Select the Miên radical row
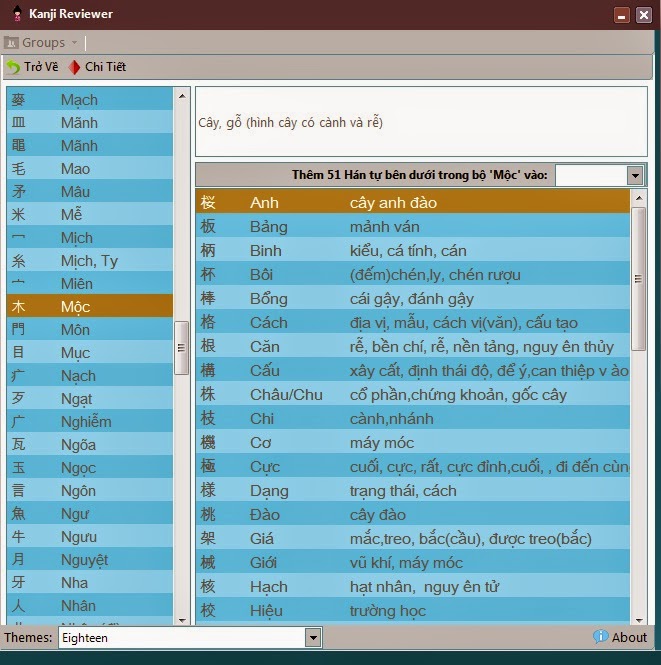 click(90, 284)
